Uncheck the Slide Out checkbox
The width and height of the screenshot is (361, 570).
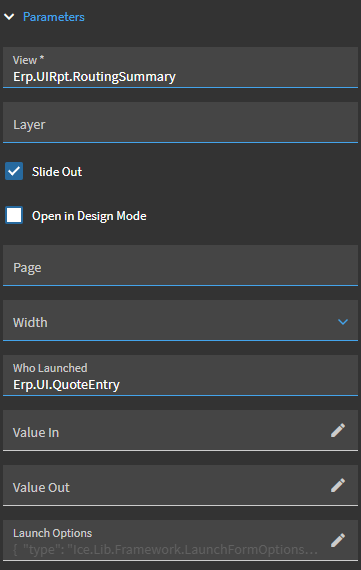click(x=14, y=171)
